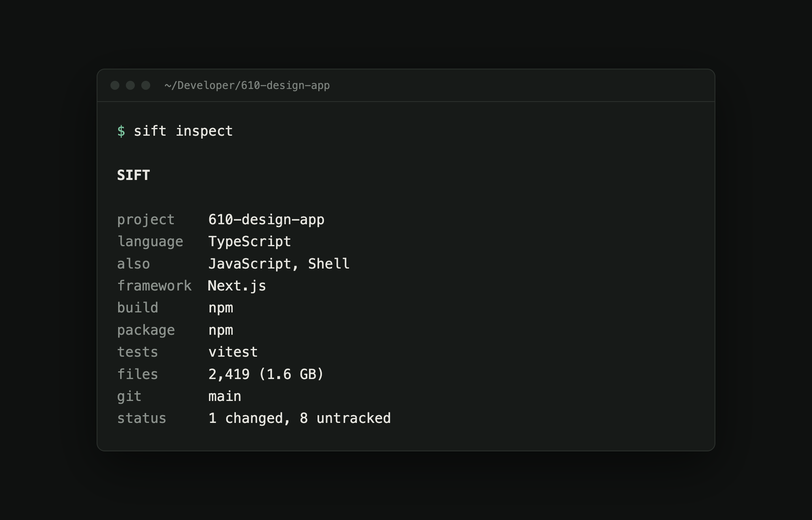Screen dimensions: 812x520
Task: Click the bold SIFT heading
Action: coord(134,175)
